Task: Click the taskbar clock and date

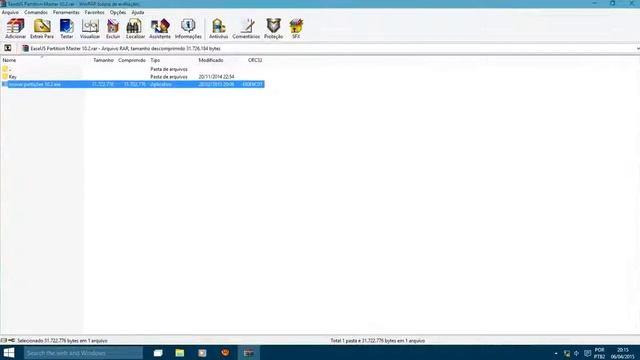Action: tap(622, 353)
